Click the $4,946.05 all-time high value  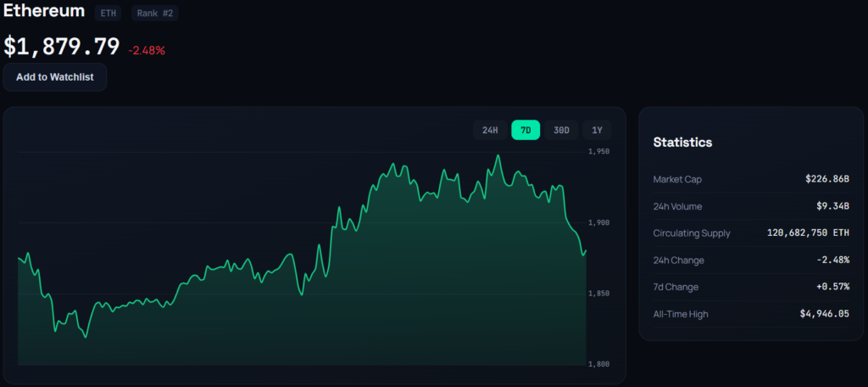pyautogui.click(x=824, y=314)
